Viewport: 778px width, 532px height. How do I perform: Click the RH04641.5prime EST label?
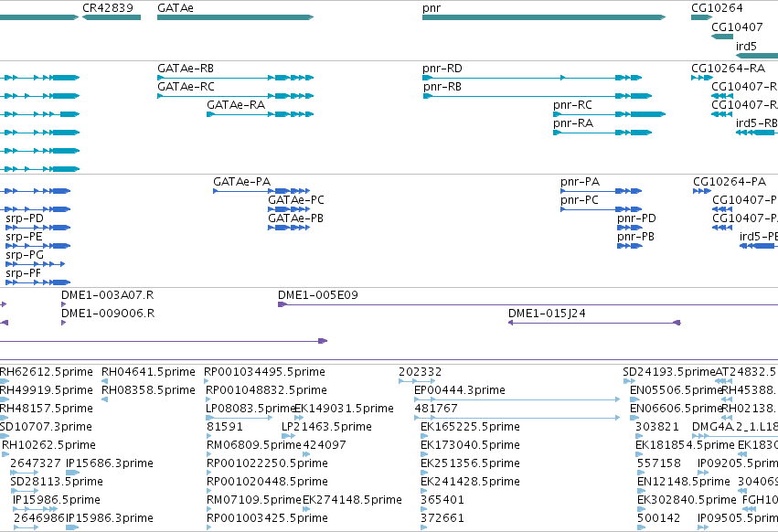pos(148,372)
